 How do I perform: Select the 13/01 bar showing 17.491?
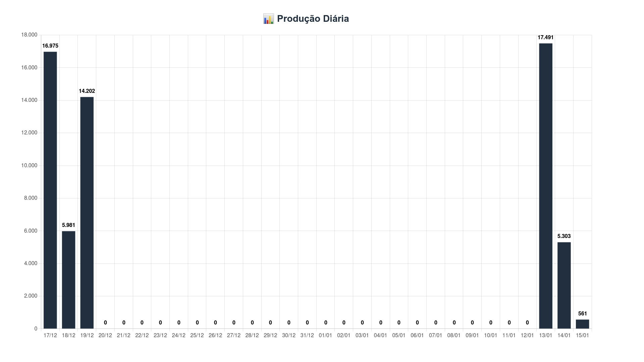tap(546, 186)
